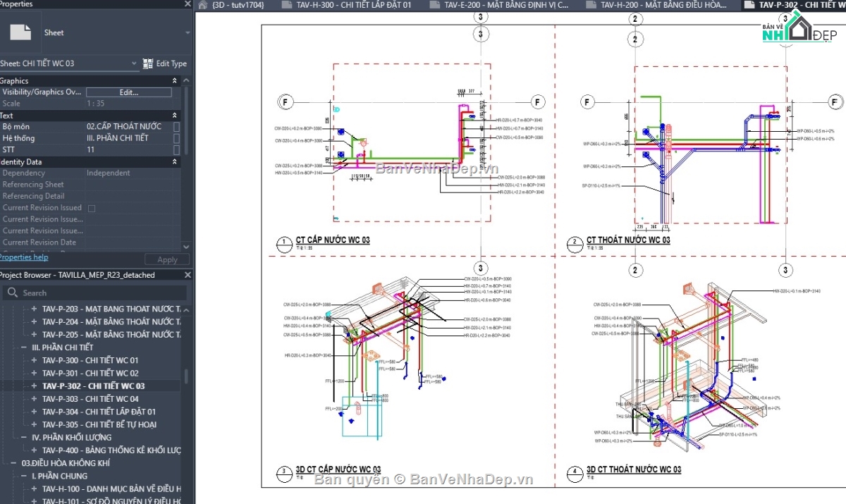
Task: Click the sheet icon on TAV-P-302 tab
Action: (x=748, y=5)
